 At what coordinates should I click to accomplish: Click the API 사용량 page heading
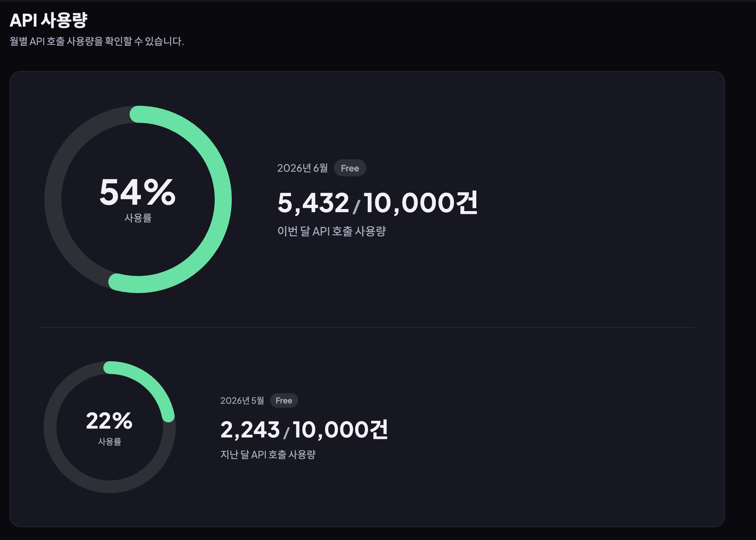pos(48,20)
